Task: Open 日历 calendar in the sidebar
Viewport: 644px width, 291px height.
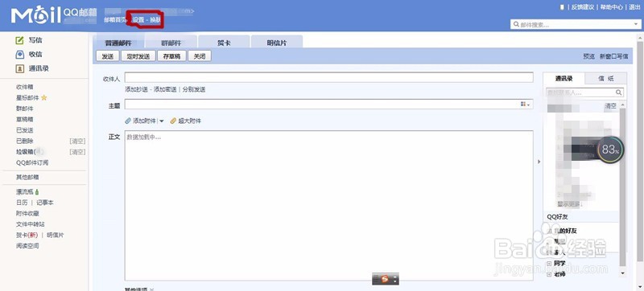Action: click(22, 203)
